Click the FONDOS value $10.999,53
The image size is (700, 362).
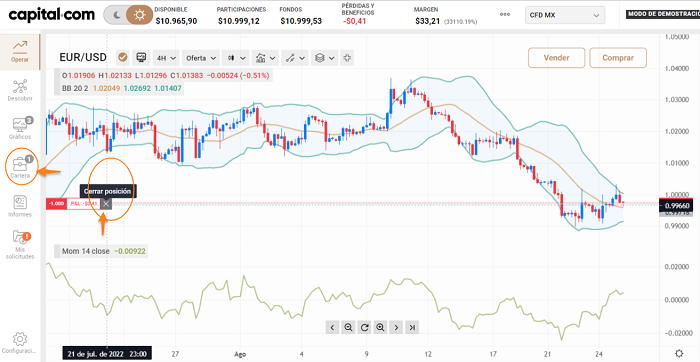[301, 21]
